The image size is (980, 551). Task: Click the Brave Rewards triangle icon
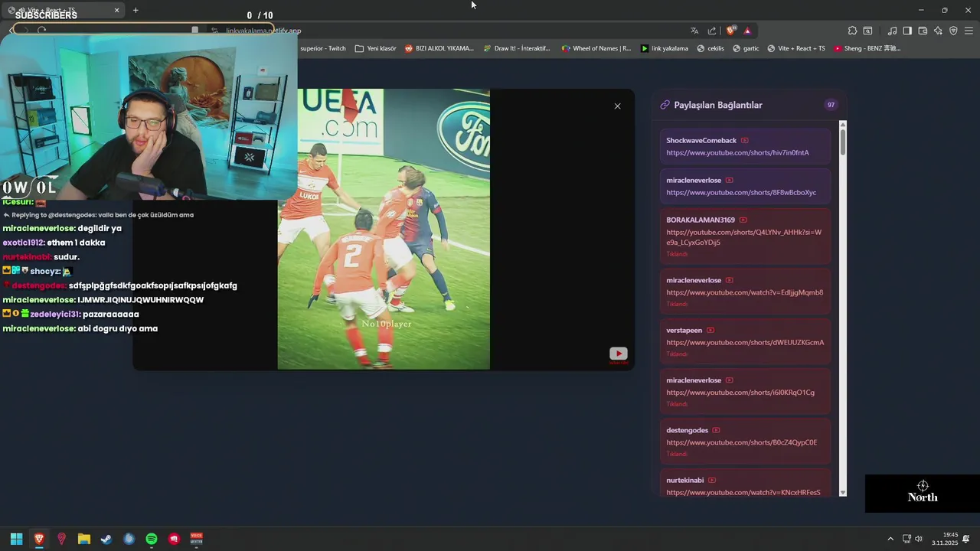pyautogui.click(x=747, y=31)
